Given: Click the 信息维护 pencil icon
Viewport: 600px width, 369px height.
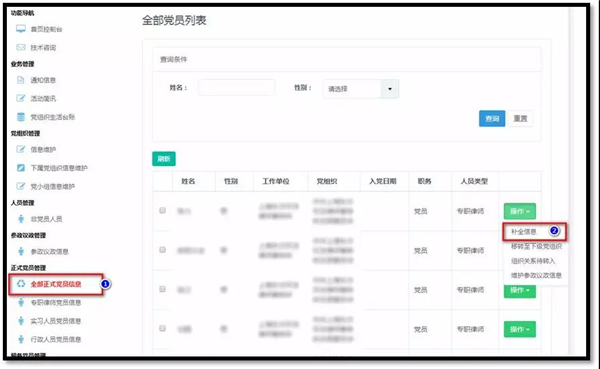Looking at the screenshot, I should pos(21,149).
